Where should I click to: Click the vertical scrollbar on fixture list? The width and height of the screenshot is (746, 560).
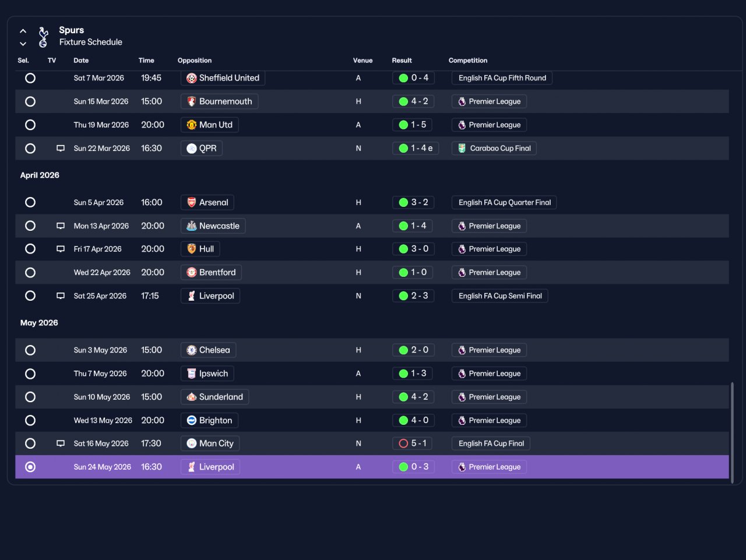(732, 430)
